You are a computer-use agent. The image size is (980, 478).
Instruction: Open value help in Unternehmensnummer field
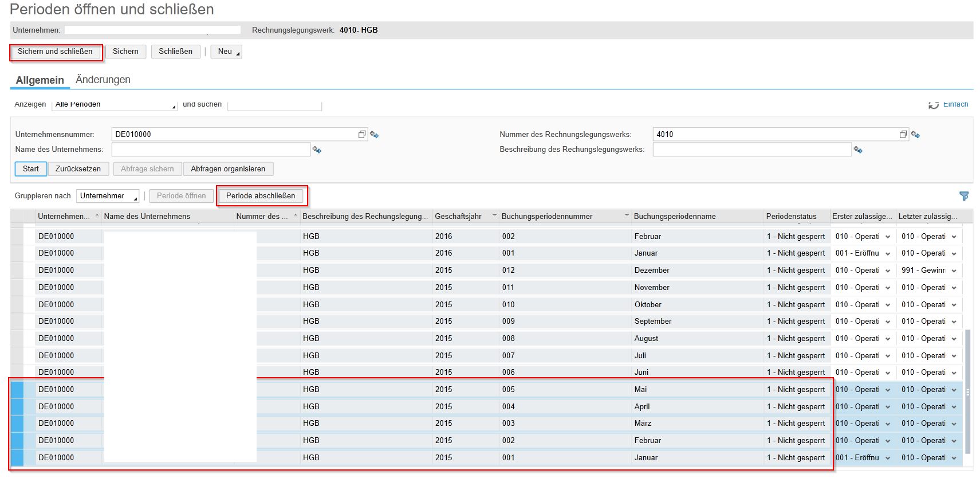tap(362, 135)
